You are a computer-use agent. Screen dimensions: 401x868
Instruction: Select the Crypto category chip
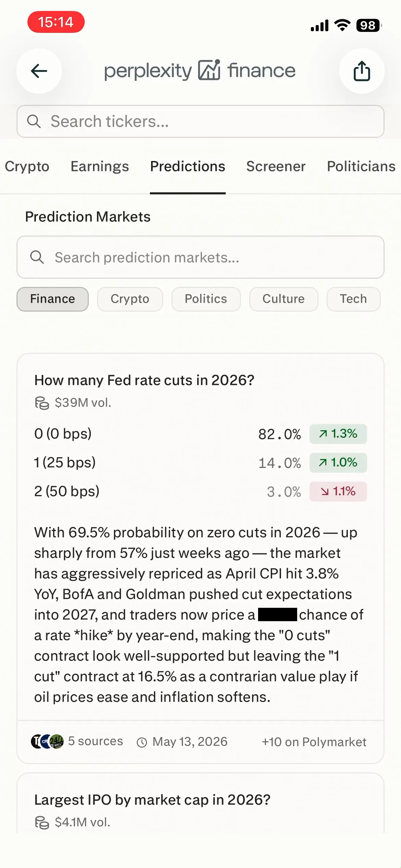[x=130, y=299]
